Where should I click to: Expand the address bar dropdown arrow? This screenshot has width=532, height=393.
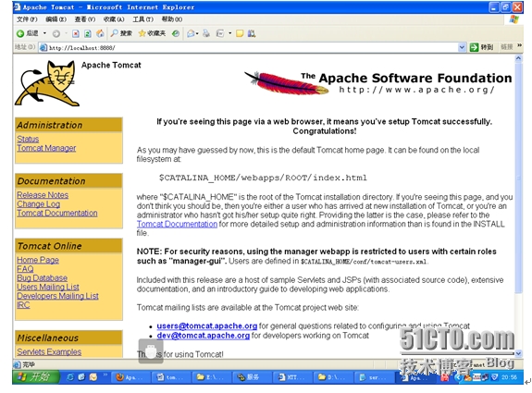coord(462,47)
